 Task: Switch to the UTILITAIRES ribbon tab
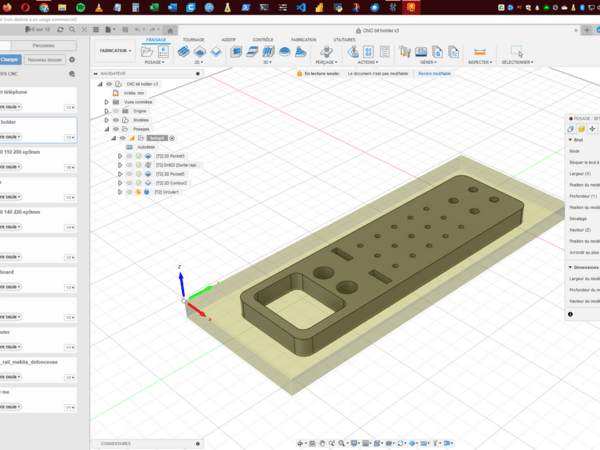(x=344, y=39)
